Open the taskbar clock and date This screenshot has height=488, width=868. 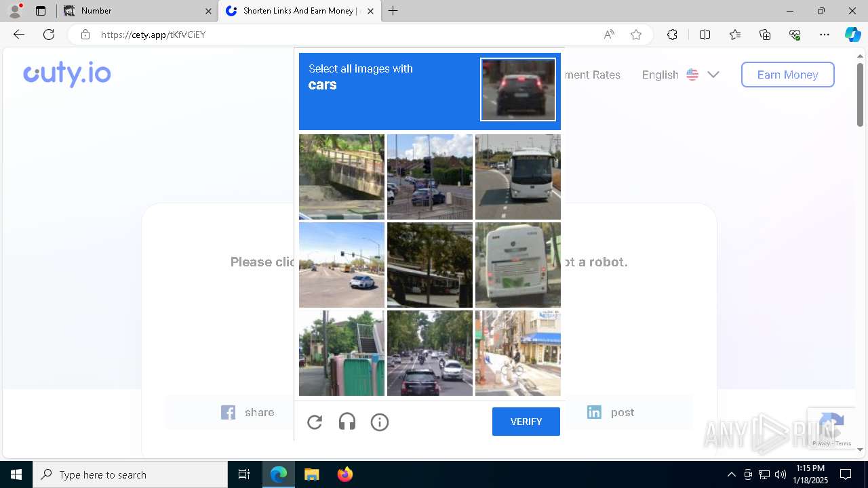[x=811, y=474]
